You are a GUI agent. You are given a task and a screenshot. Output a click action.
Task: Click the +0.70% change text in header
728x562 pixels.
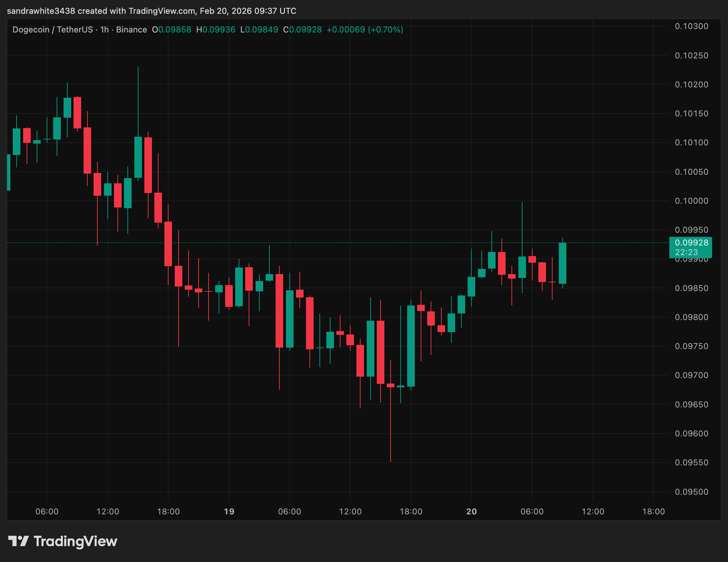click(385, 30)
